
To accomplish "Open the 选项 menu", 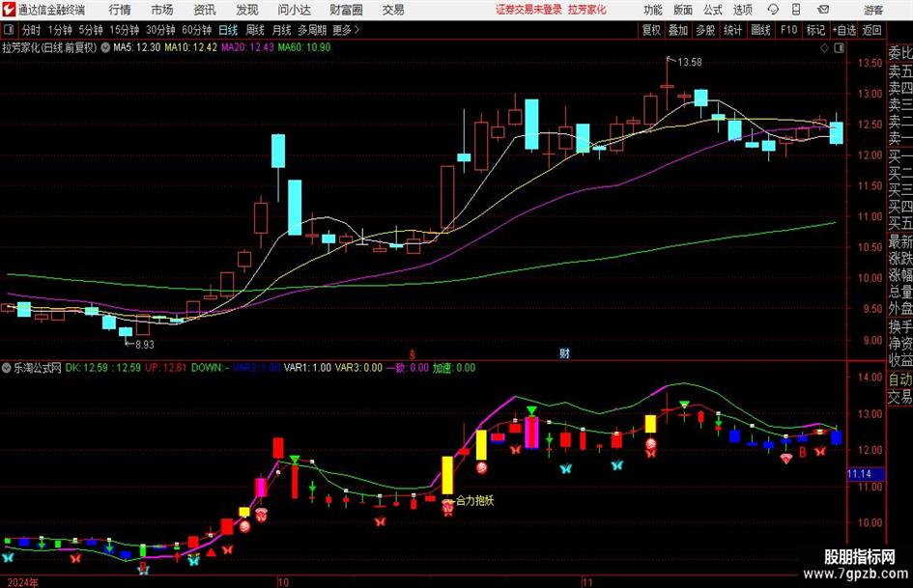I will tap(742, 10).
